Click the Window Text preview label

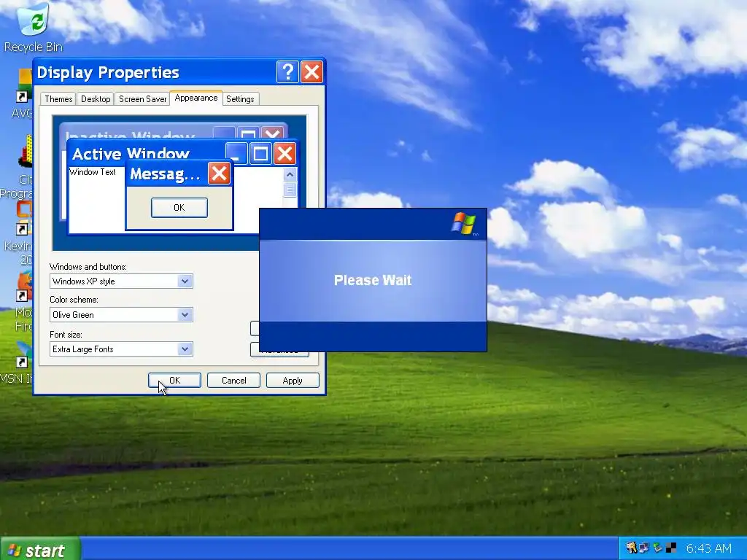click(x=93, y=172)
